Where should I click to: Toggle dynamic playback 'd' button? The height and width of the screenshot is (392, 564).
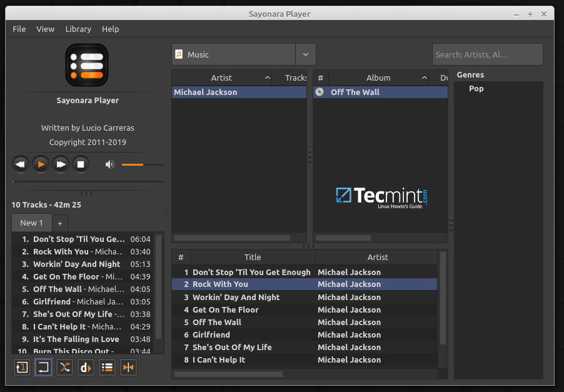[x=86, y=367]
